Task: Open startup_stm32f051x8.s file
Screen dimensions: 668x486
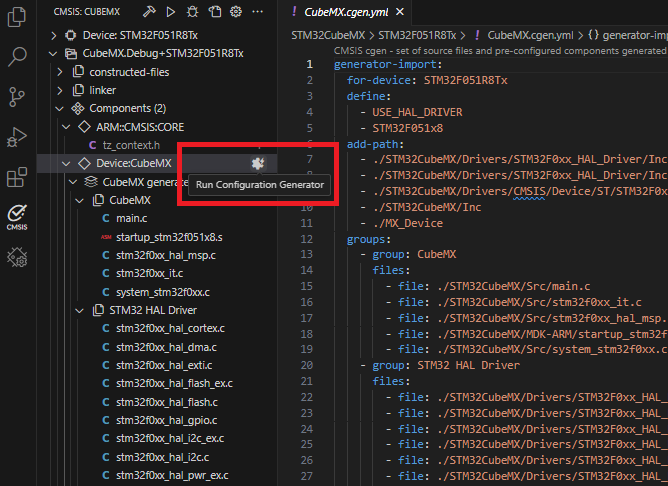Action: [x=169, y=237]
